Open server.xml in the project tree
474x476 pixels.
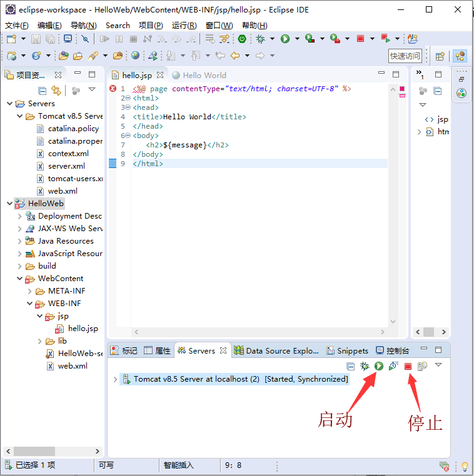[x=66, y=166]
